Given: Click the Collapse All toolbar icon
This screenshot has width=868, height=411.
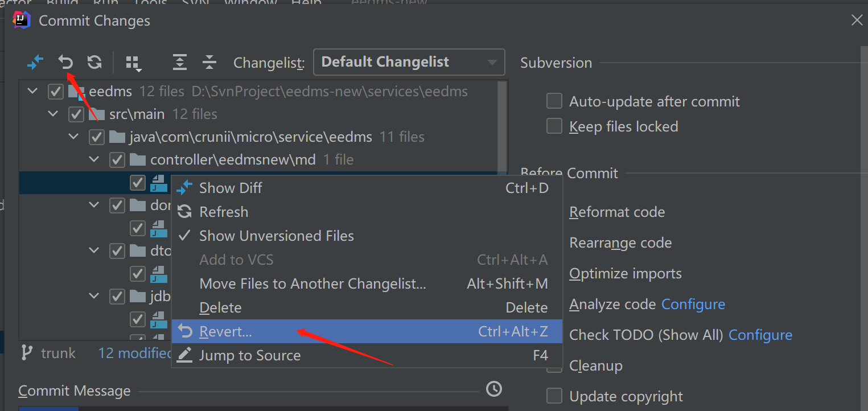Looking at the screenshot, I should (209, 62).
